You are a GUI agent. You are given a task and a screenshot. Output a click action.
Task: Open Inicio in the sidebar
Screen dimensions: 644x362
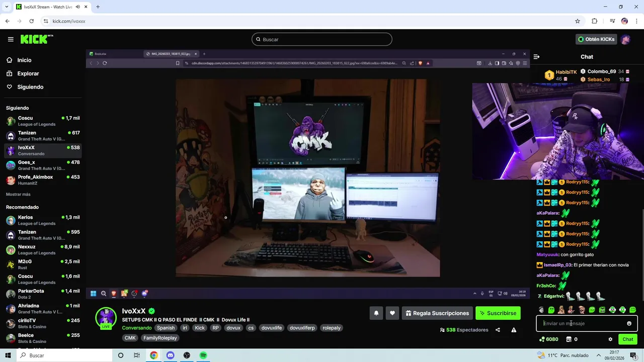19,60
